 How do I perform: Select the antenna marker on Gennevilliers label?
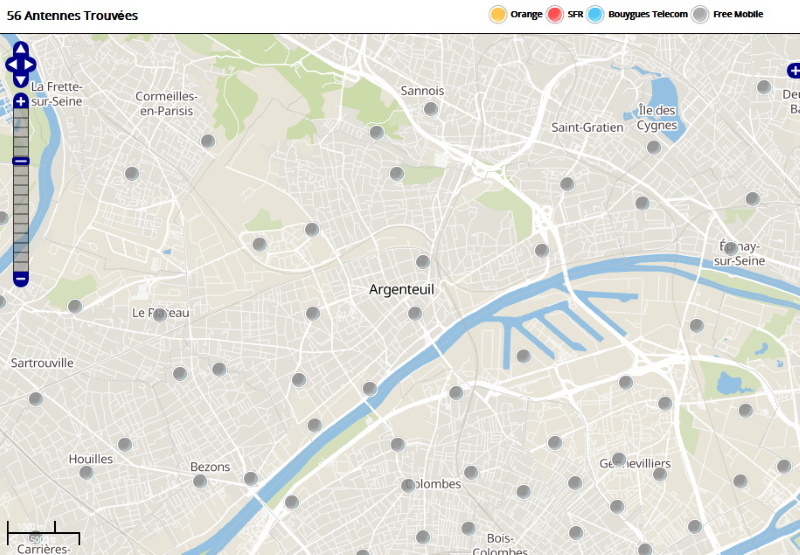coord(619,460)
